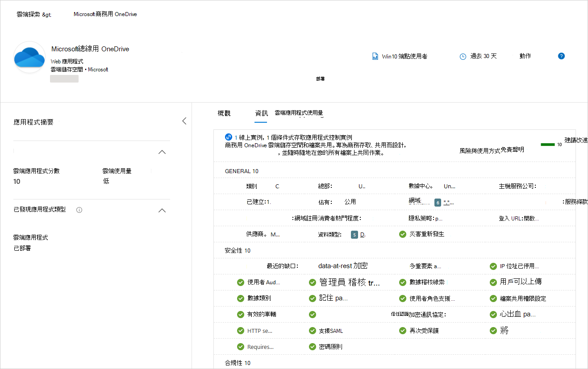This screenshot has width=588, height=369.
Task: Click the Microsoft 商務用 OneDrive breadcrumb
Action: [x=105, y=14]
